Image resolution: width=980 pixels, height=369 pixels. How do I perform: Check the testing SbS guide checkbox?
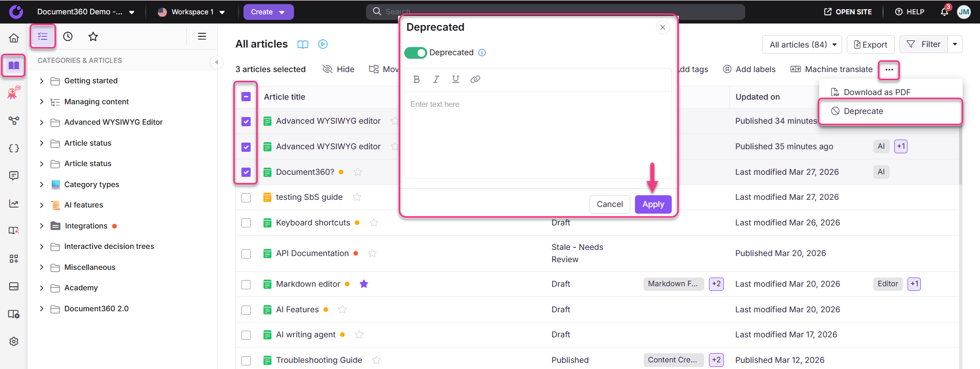[246, 198]
